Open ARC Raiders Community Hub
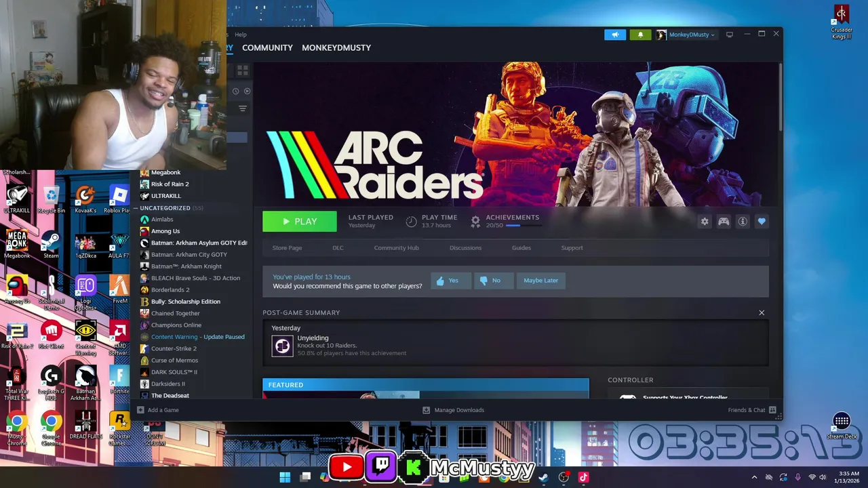The height and width of the screenshot is (488, 868). 396,248
